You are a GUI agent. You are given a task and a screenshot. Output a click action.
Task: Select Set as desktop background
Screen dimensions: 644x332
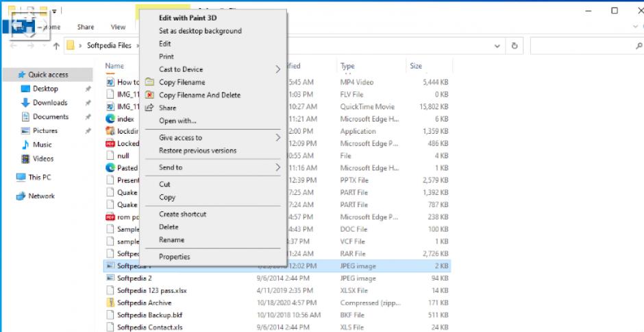point(200,31)
